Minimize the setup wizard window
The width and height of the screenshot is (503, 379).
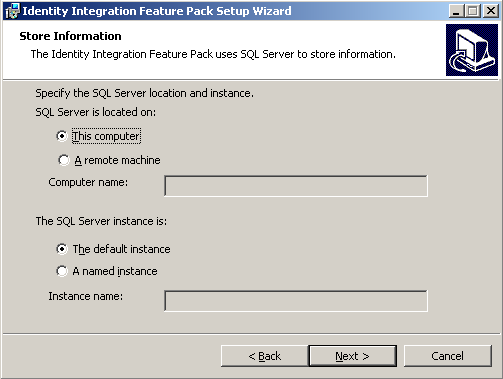click(456, 11)
